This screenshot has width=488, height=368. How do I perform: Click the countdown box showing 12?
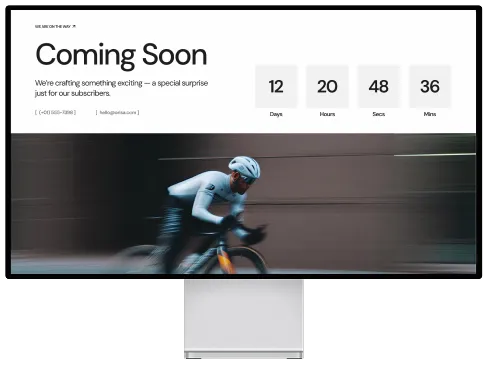coord(276,87)
